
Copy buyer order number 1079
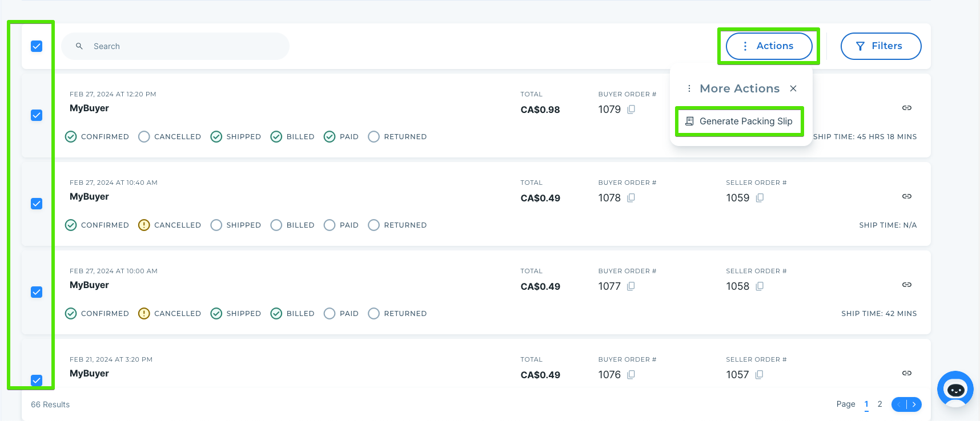click(631, 110)
